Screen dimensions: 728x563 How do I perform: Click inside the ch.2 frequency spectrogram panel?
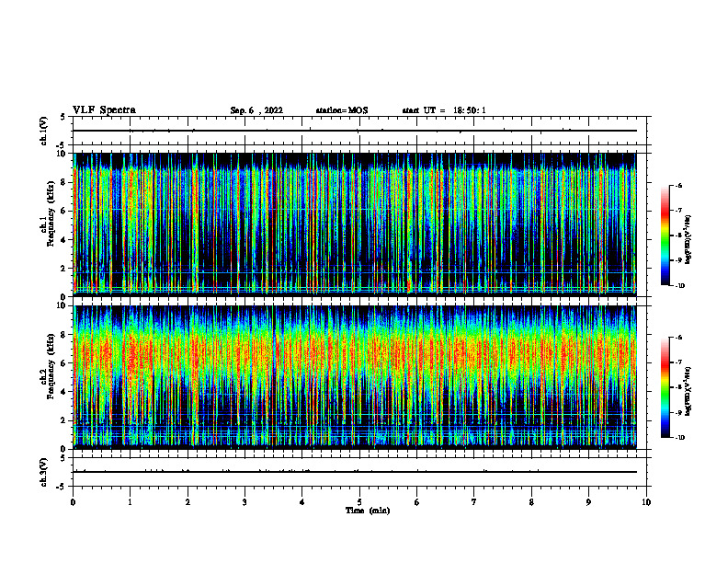point(354,377)
